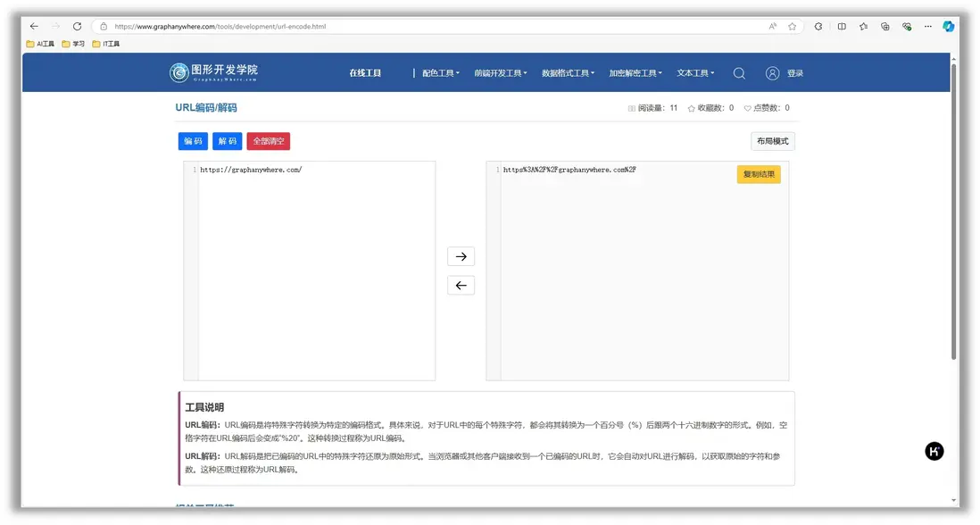Image resolution: width=980 pixels, height=525 pixels.
Task: Open the 在线工具 nav item
Action: click(x=365, y=73)
